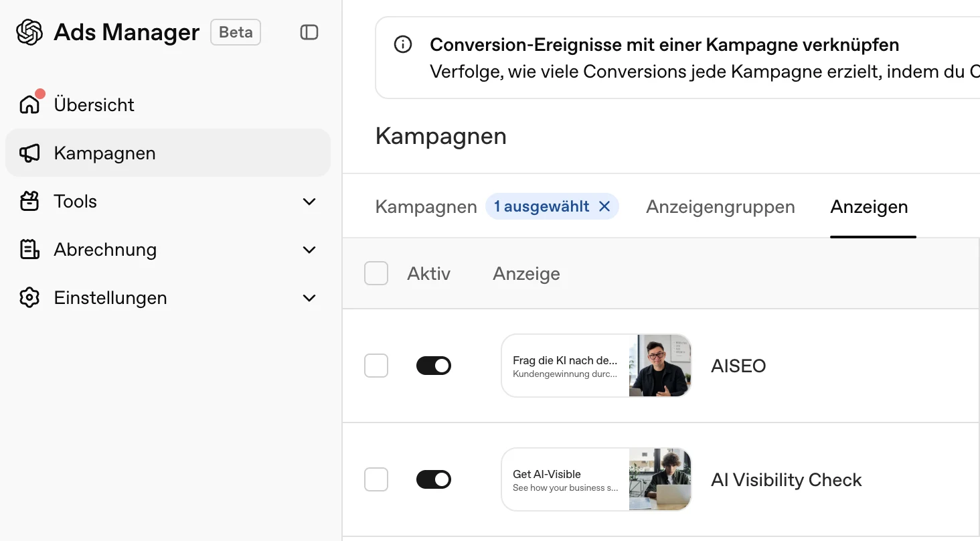
Task: Click the Abrechnung receipt icon
Action: [x=29, y=250]
